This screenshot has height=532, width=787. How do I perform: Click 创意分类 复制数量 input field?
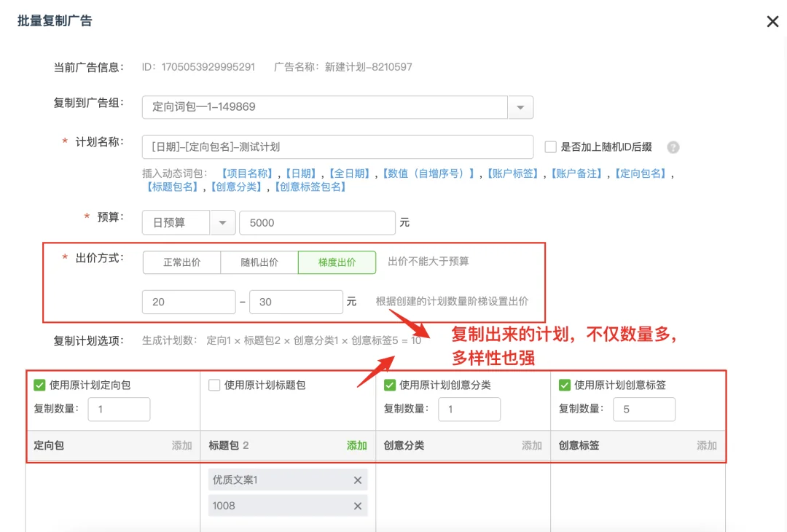[469, 410]
